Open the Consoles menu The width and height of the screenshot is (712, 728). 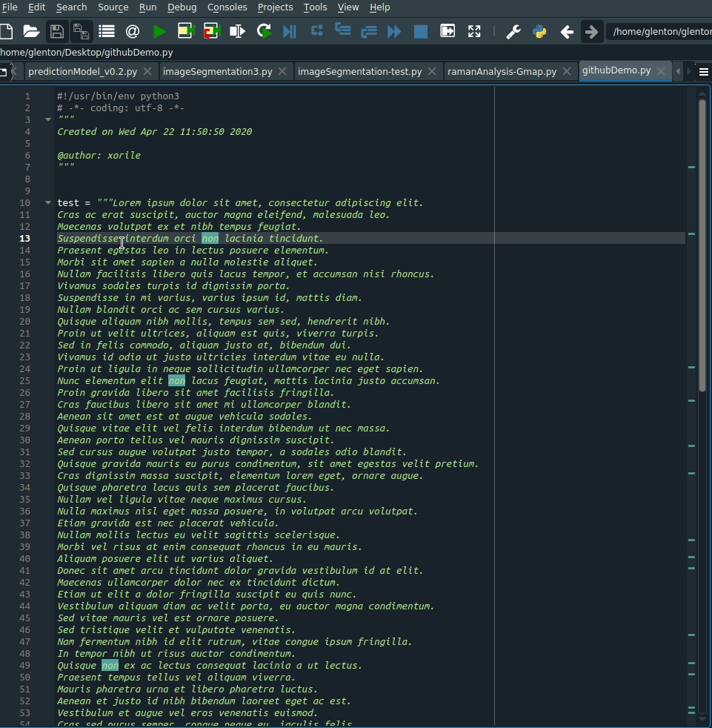pyautogui.click(x=227, y=7)
